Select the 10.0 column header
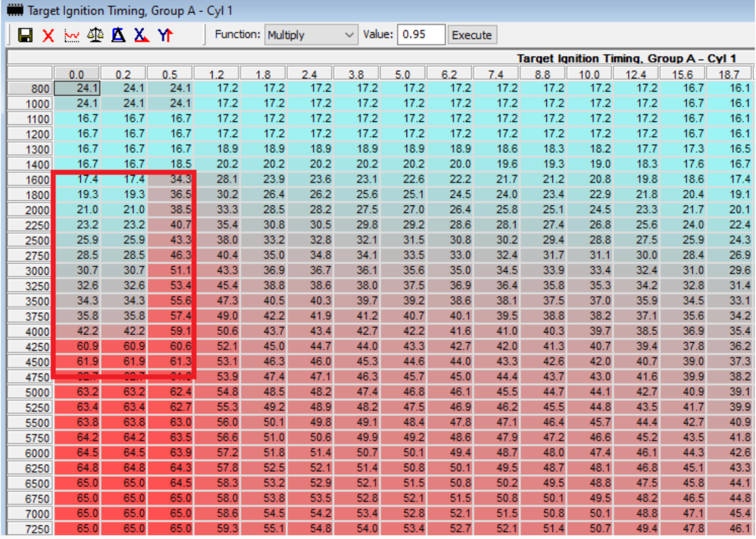756x539 pixels. tap(589, 74)
